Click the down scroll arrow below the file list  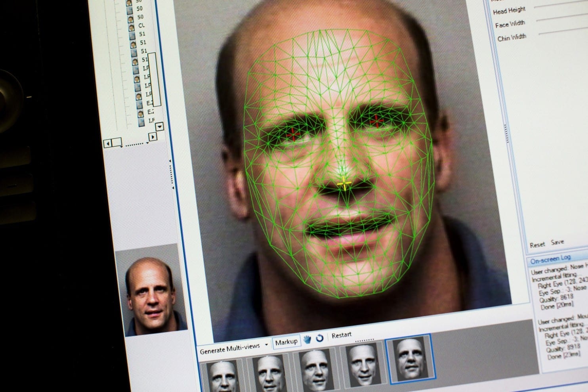pos(159,127)
